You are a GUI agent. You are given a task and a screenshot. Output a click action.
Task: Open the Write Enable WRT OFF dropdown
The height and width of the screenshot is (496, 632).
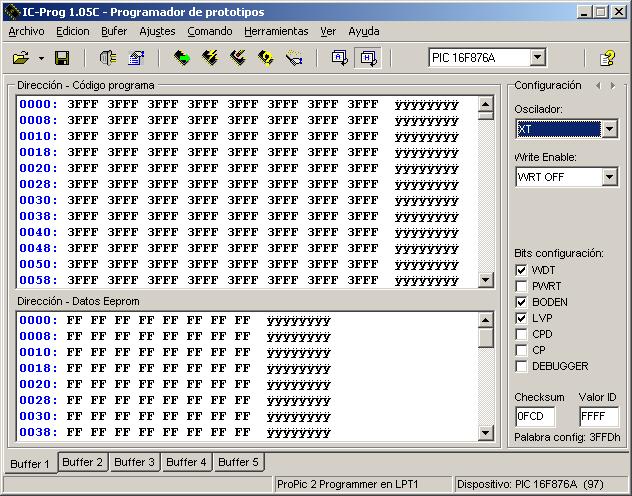coord(609,177)
